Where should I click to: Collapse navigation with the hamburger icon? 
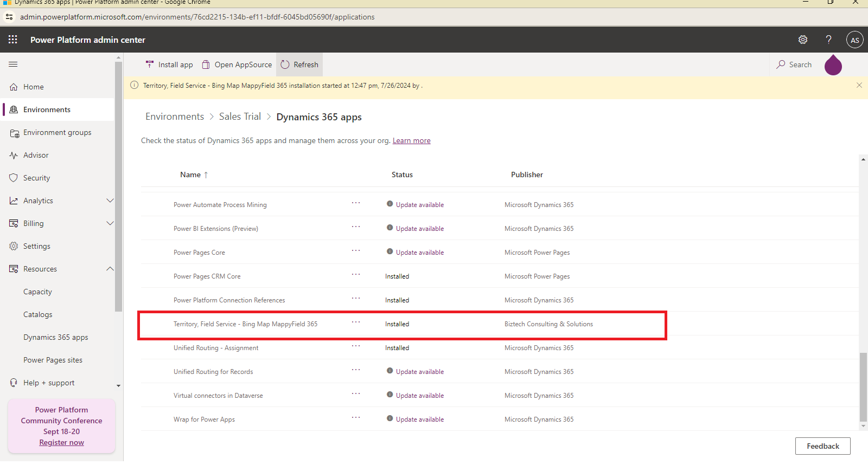point(13,64)
